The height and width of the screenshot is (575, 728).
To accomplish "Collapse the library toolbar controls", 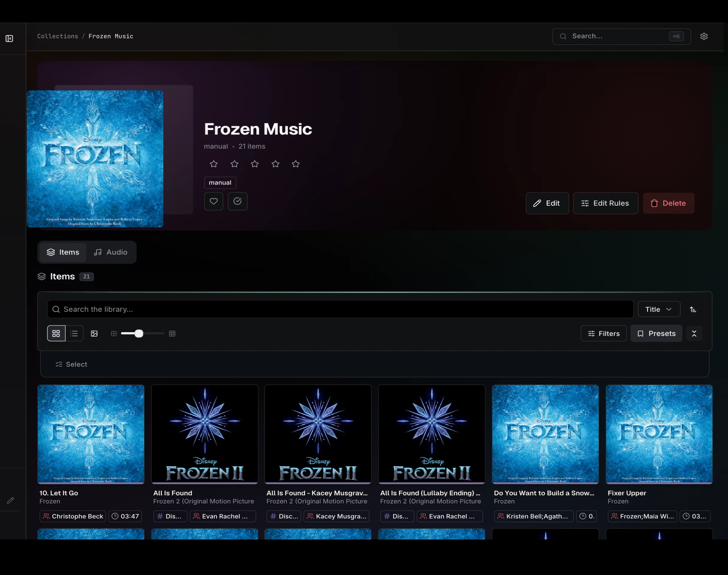I will (694, 333).
